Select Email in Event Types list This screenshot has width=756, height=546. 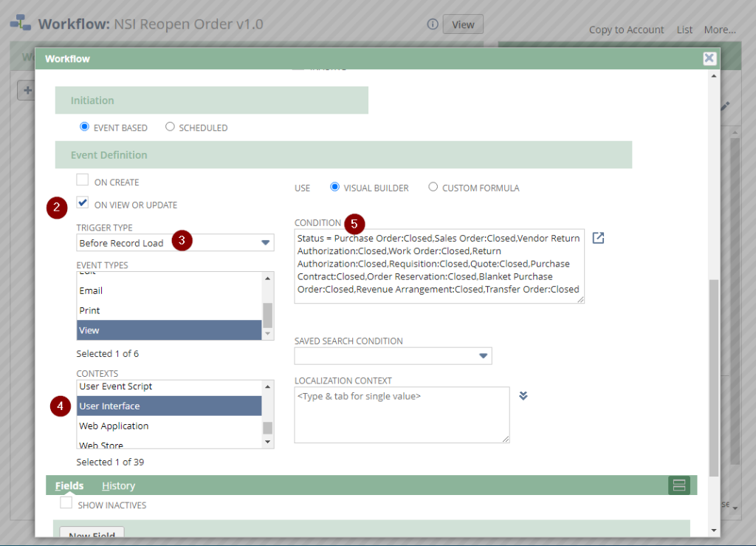169,290
